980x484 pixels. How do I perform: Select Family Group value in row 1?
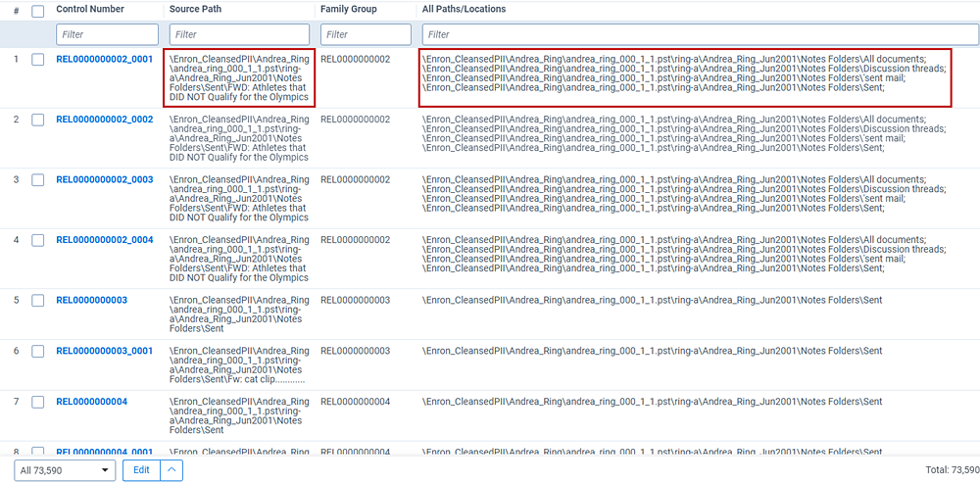[355, 60]
